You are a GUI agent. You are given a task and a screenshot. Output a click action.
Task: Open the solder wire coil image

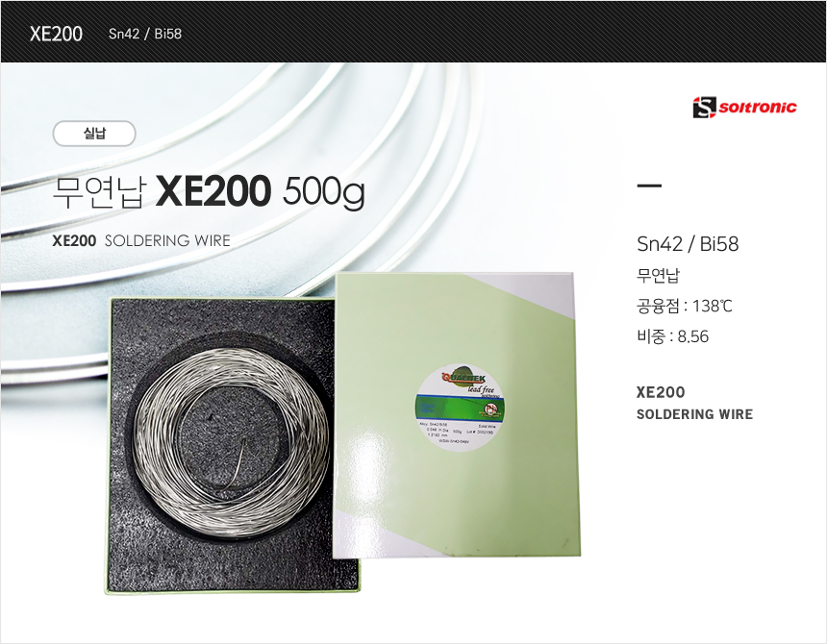pyautogui.click(x=231, y=444)
